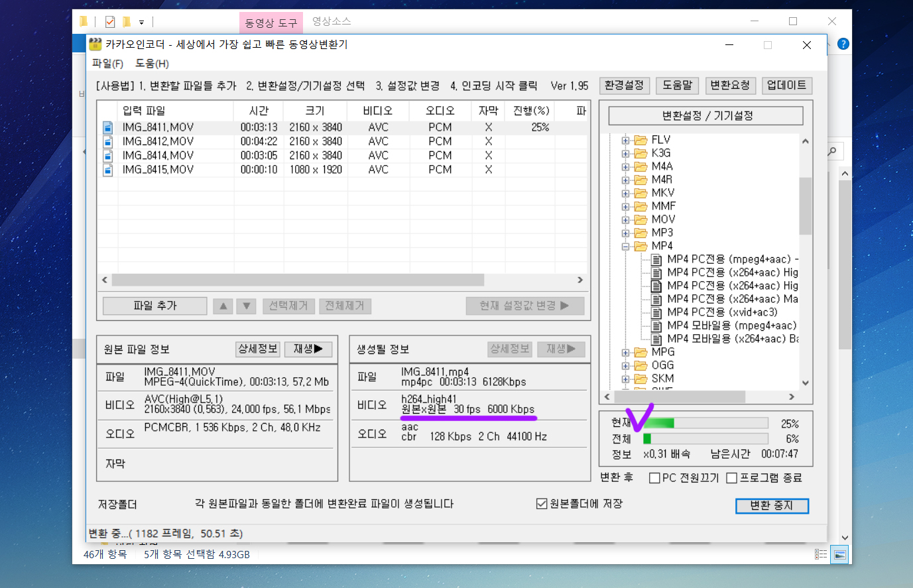This screenshot has height=588, width=913.
Task: Click the MKV folder icon
Action: [640, 193]
